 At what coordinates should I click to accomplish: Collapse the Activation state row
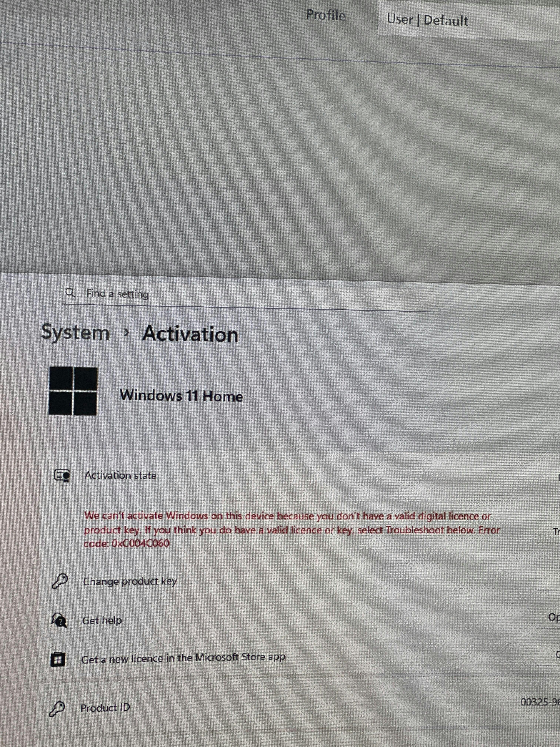coord(300,475)
